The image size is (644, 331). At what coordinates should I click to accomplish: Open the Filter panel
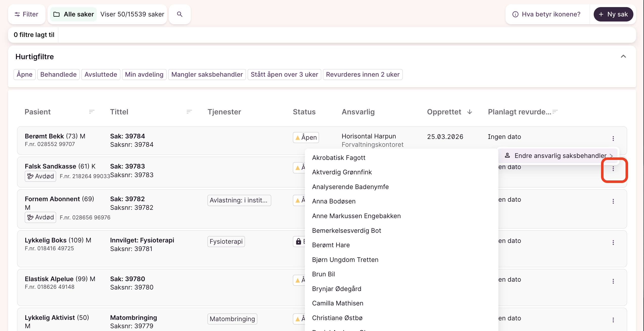[27, 14]
